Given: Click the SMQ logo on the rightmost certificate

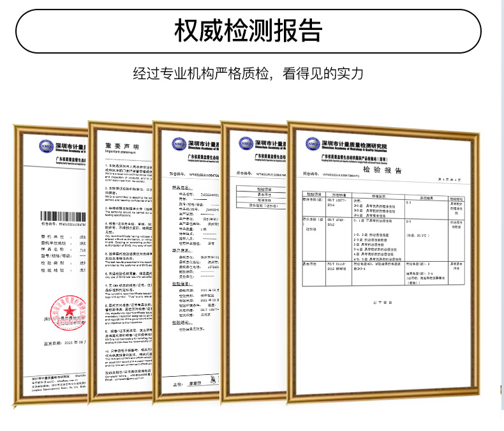Looking at the screenshot, I should pos(313,145).
